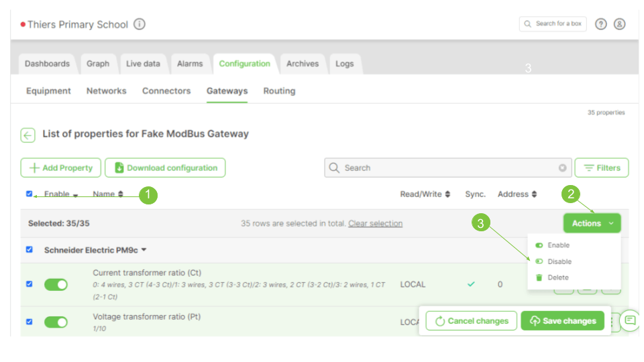
Task: Open the user account profile icon
Action: (x=620, y=24)
